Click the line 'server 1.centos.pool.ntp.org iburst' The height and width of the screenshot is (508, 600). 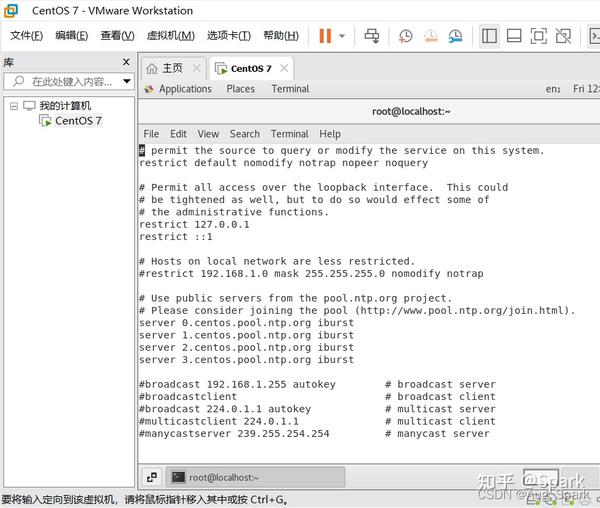coord(247,335)
